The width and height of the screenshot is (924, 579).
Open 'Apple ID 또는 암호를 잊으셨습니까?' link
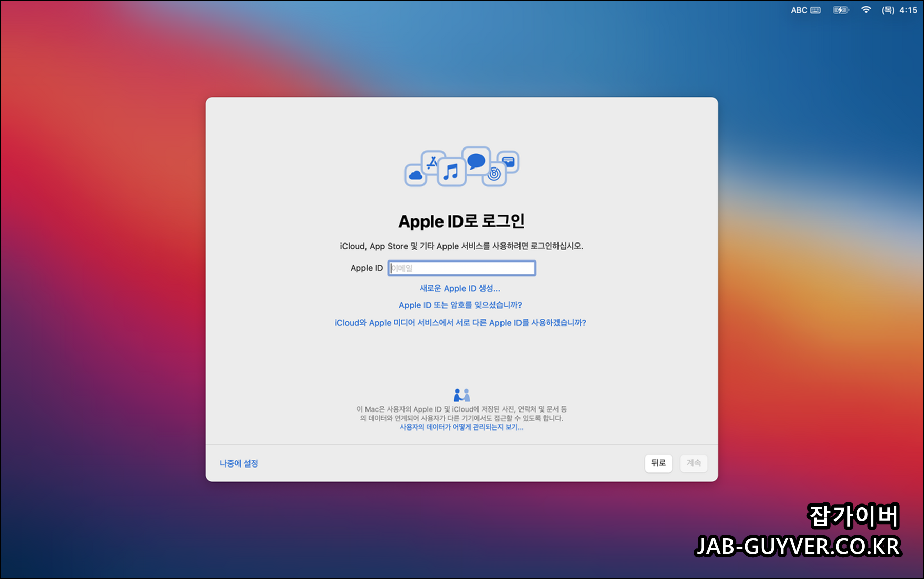(460, 305)
